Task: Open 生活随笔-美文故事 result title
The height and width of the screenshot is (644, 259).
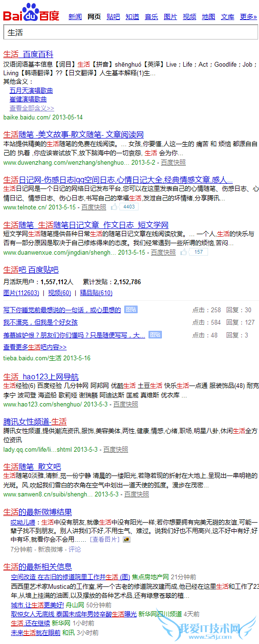Action: click(73, 135)
